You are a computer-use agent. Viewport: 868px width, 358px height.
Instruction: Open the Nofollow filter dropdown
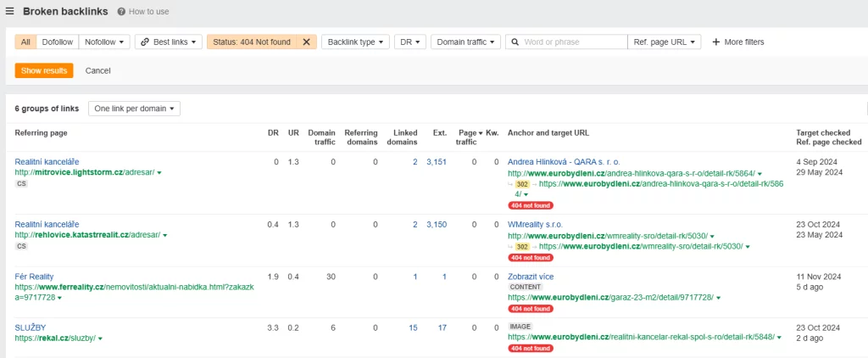point(105,42)
